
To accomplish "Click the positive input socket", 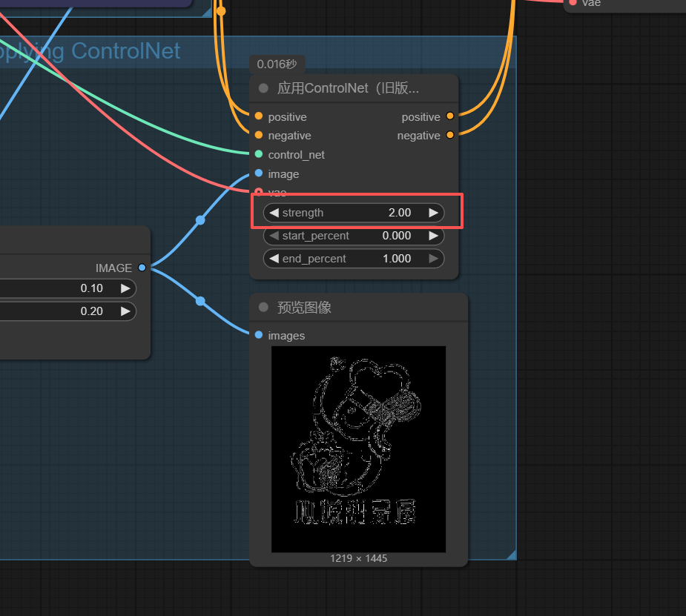I will click(x=259, y=116).
